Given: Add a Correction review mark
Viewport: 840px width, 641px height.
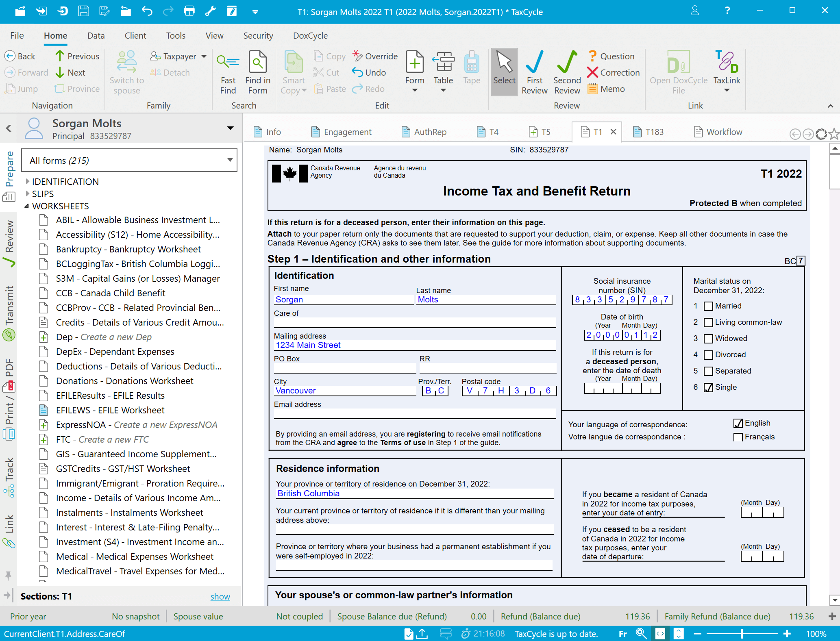Looking at the screenshot, I should tap(613, 72).
